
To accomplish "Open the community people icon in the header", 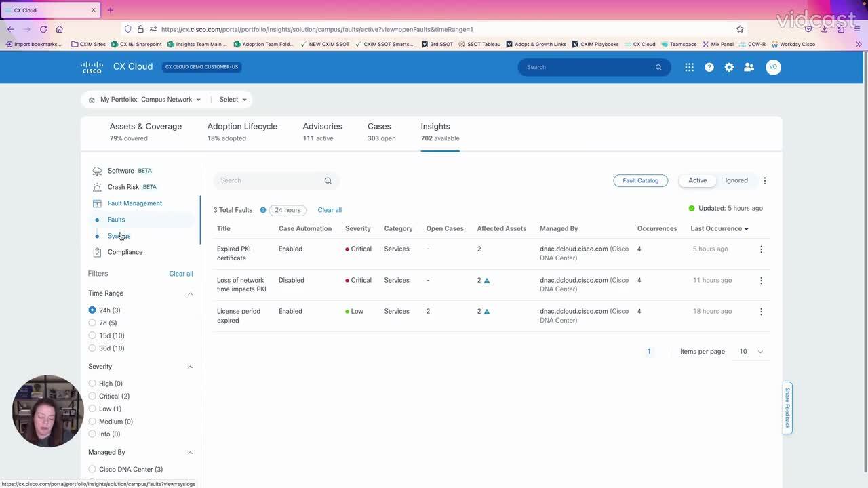I will (x=749, y=66).
